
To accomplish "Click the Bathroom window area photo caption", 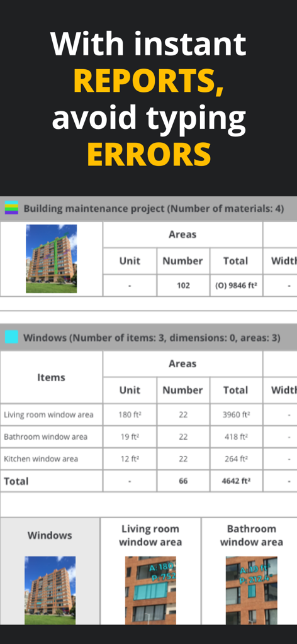I will tap(252, 535).
